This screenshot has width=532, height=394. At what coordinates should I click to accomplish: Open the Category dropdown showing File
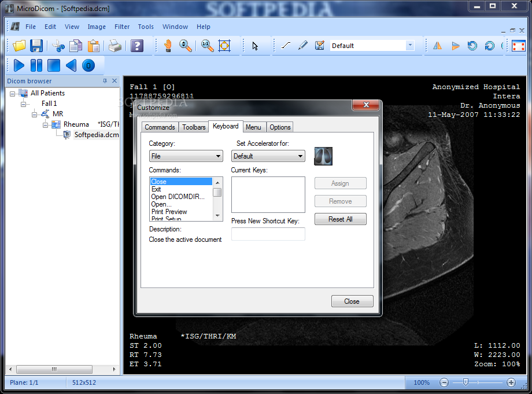click(x=186, y=156)
